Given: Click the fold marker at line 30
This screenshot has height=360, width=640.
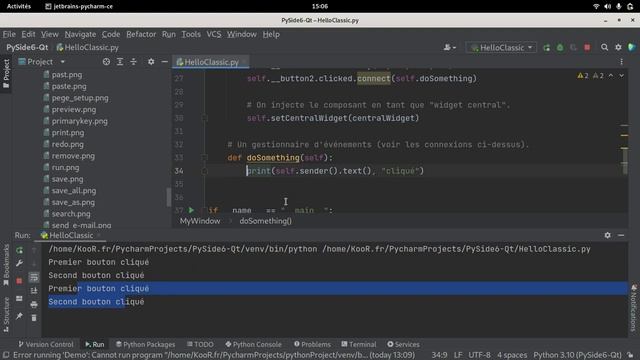Looking at the screenshot, I should 205,118.
